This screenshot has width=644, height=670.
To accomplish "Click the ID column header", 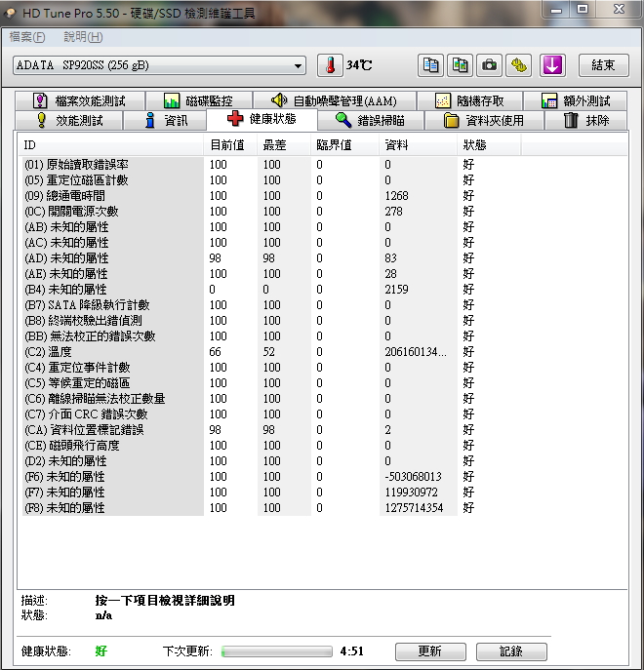I will click(x=111, y=145).
